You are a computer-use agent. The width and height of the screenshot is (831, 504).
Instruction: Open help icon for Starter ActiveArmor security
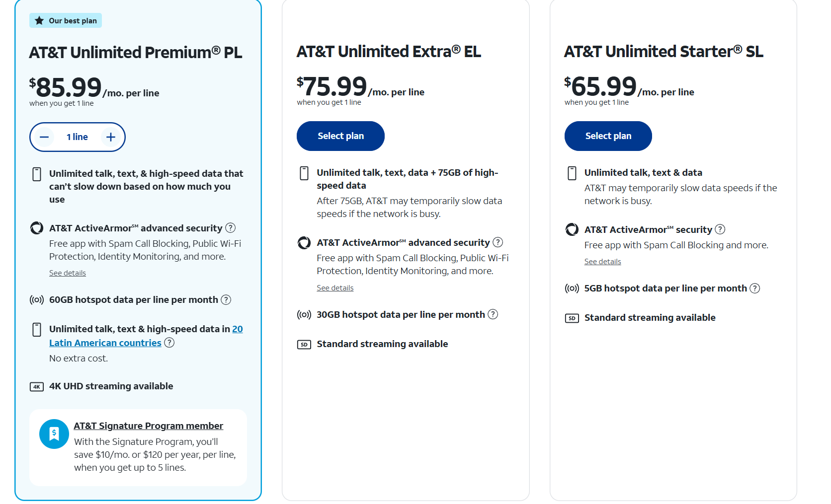tap(720, 229)
